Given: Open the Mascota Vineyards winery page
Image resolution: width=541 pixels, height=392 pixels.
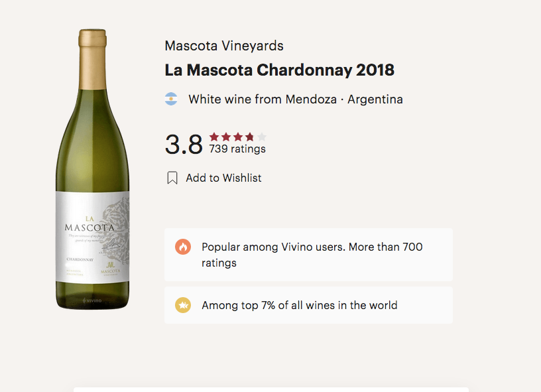Looking at the screenshot, I should pyautogui.click(x=223, y=46).
